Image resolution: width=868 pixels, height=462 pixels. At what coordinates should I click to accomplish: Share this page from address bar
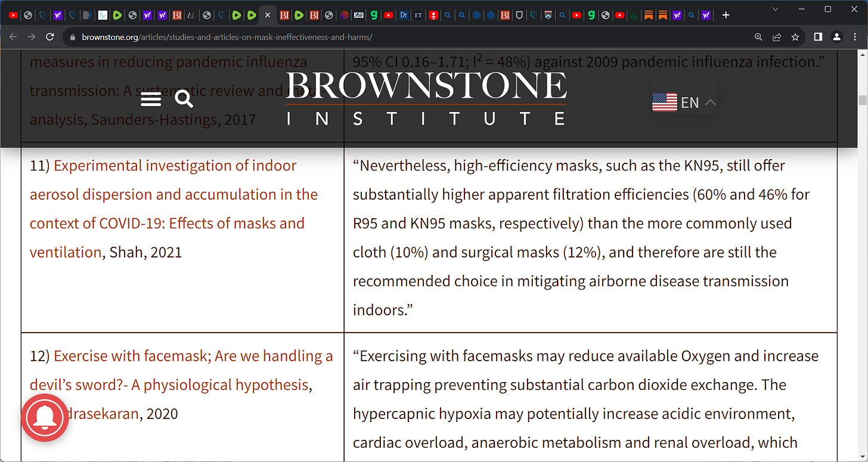pos(777,37)
